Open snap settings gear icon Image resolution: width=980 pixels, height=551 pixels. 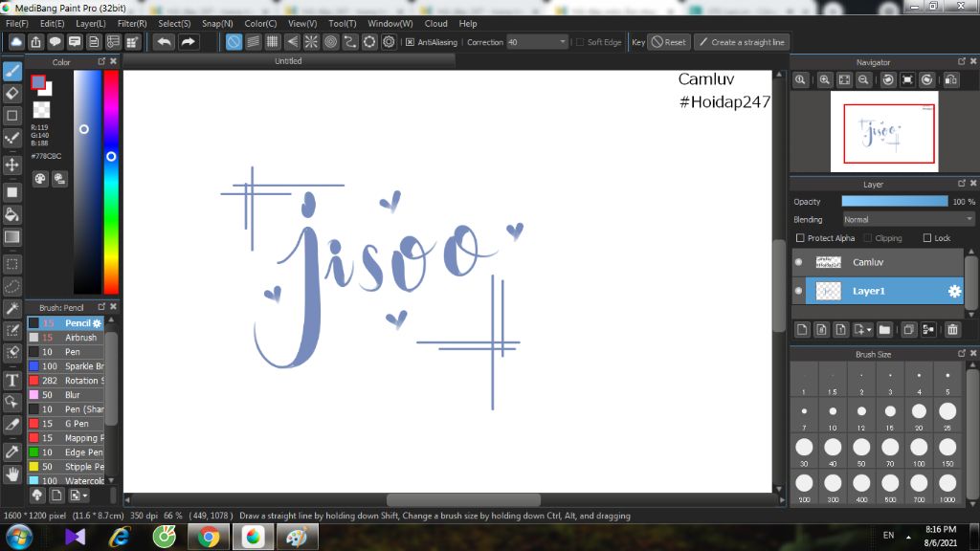pyautogui.click(x=389, y=42)
